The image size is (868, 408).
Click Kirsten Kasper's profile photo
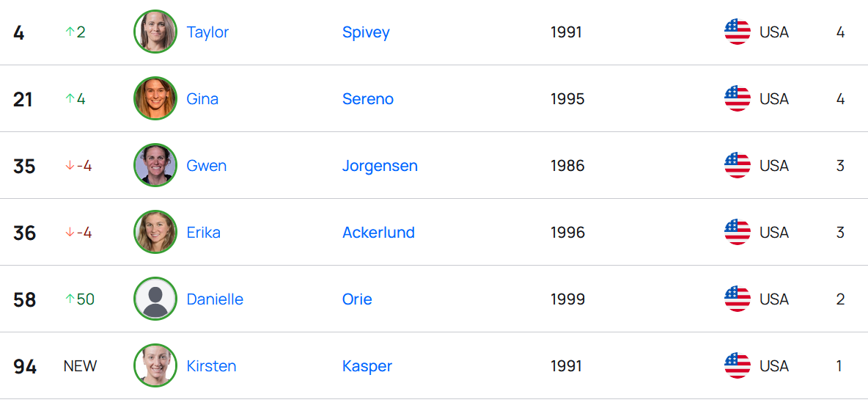tap(155, 365)
